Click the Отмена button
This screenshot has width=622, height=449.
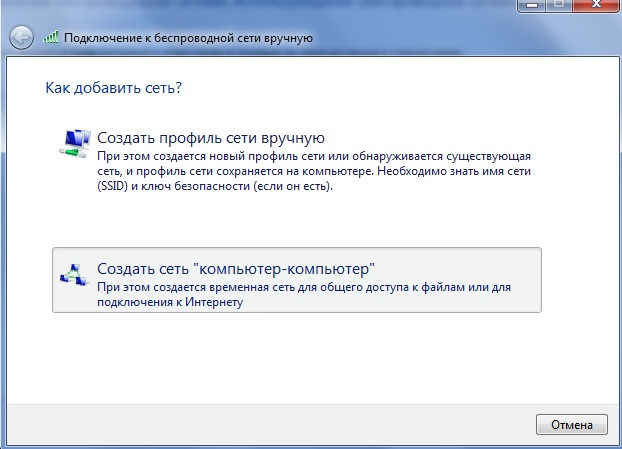point(572,424)
